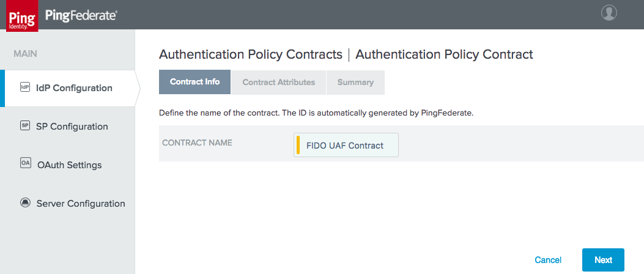Click the red Ping Identity logo
The width and height of the screenshot is (644, 274).
pos(22,17)
